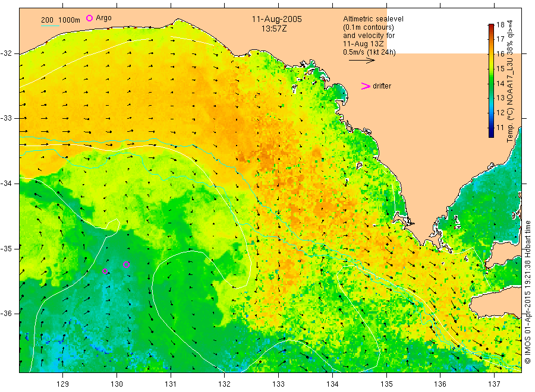This screenshot has width=535, height=392.
Task: Click the 12 value on temperature scale
Action: point(500,112)
